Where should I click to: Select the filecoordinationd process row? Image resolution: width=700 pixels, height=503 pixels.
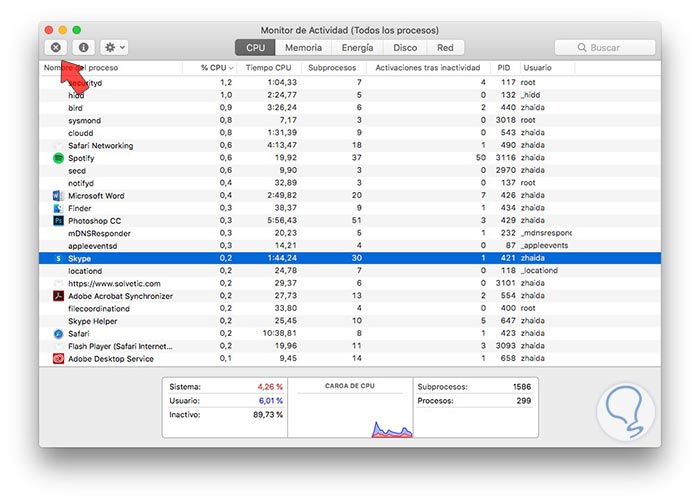[350, 308]
